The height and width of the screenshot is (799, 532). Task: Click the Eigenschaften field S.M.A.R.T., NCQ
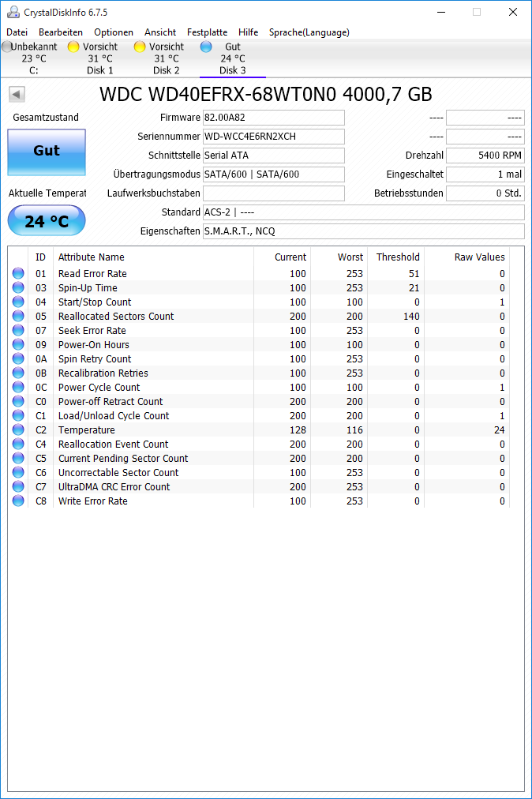[363, 231]
